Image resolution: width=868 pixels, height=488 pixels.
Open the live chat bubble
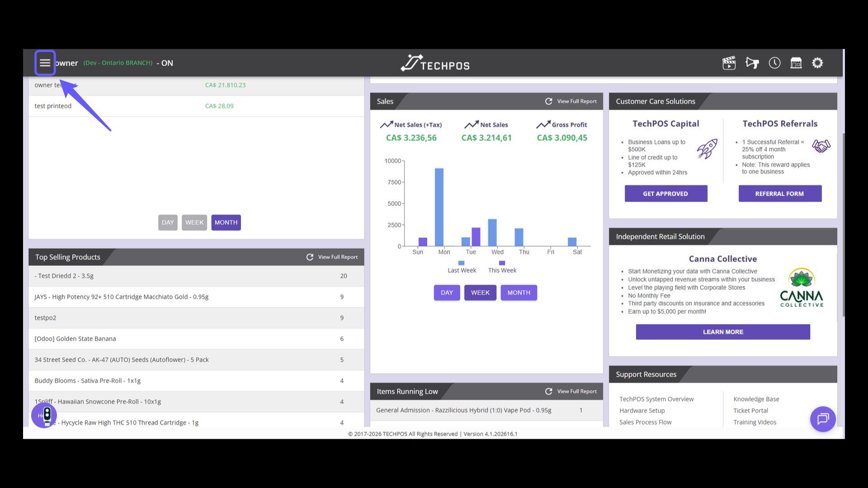[823, 419]
